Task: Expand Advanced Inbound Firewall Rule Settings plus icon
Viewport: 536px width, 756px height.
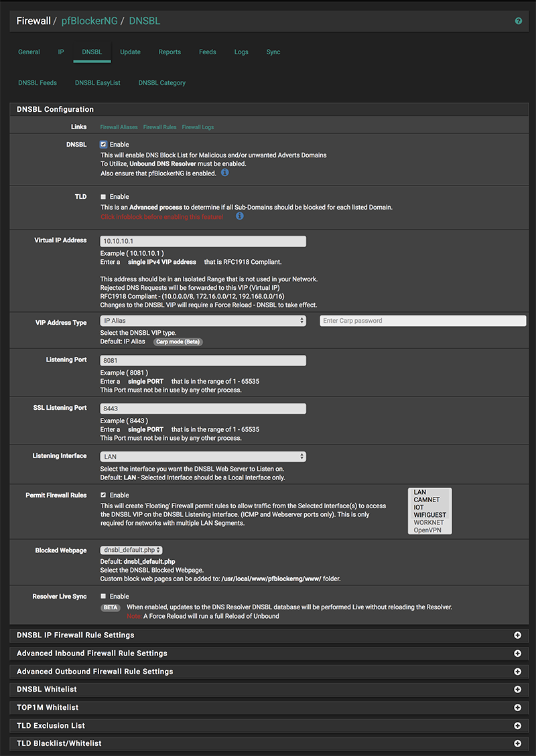Action: (x=517, y=654)
